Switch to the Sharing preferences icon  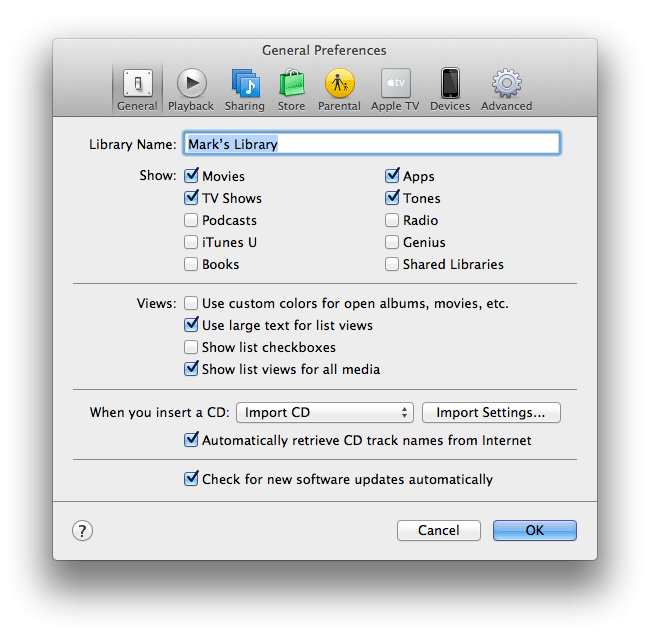click(244, 88)
